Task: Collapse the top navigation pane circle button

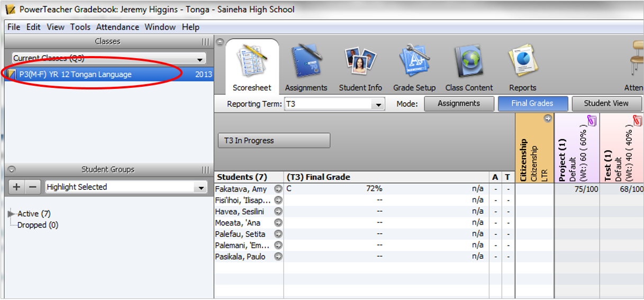Action: [220, 42]
